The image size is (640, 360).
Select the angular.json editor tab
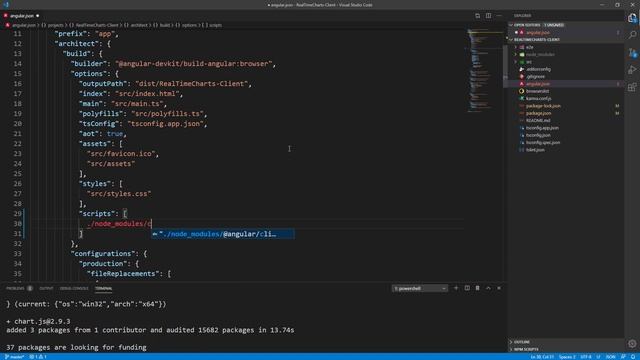[22, 16]
